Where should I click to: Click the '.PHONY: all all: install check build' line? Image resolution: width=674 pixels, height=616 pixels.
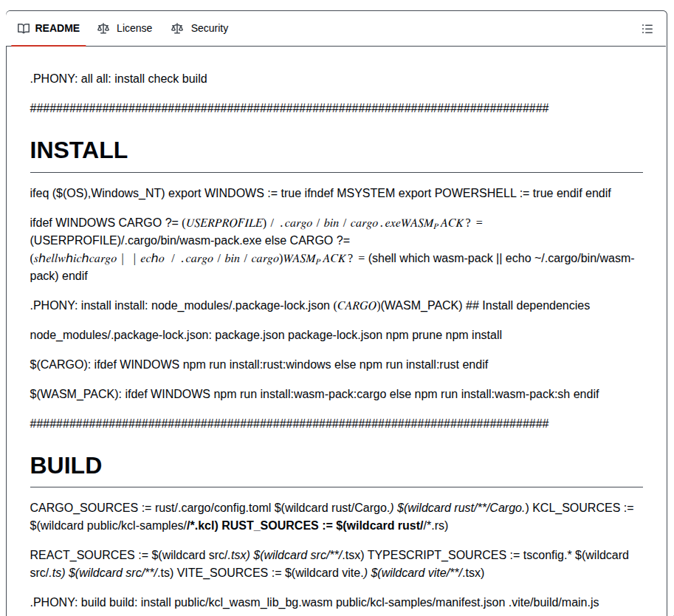(x=118, y=79)
